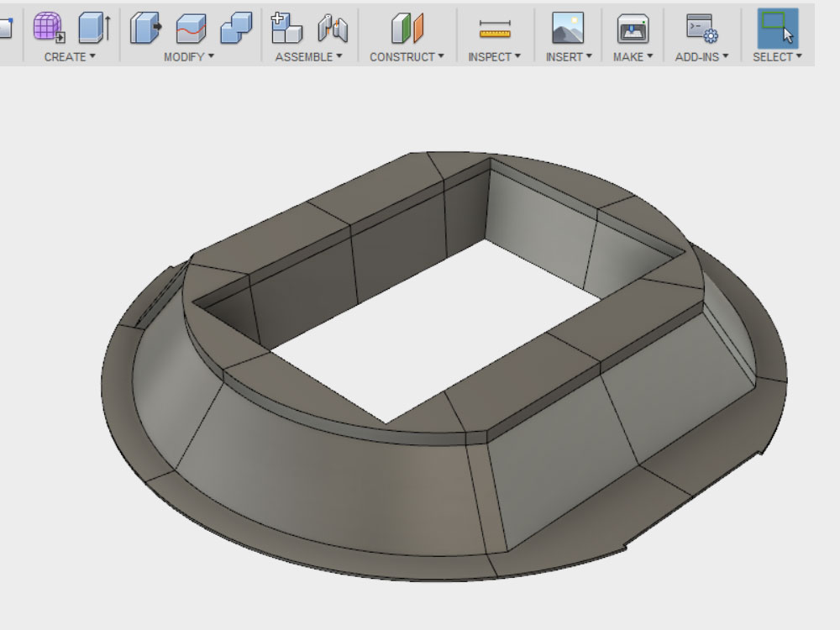840x630 pixels.
Task: Expand the CREATE dropdown menu
Action: [70, 57]
